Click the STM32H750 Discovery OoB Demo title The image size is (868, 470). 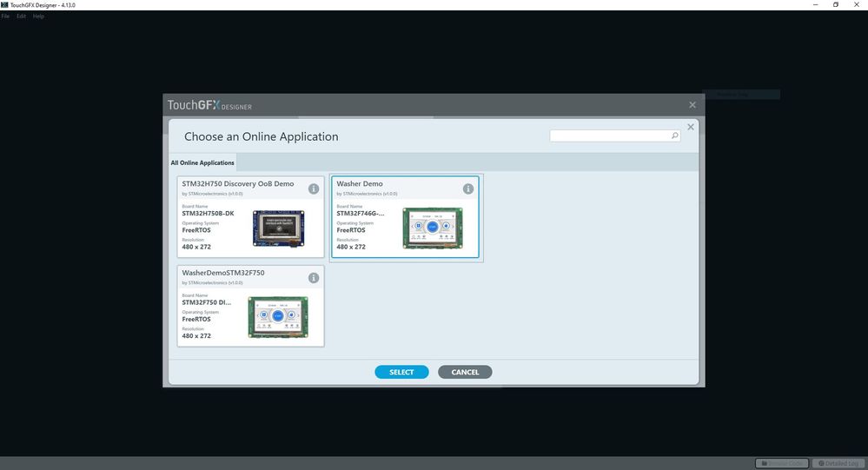238,184
